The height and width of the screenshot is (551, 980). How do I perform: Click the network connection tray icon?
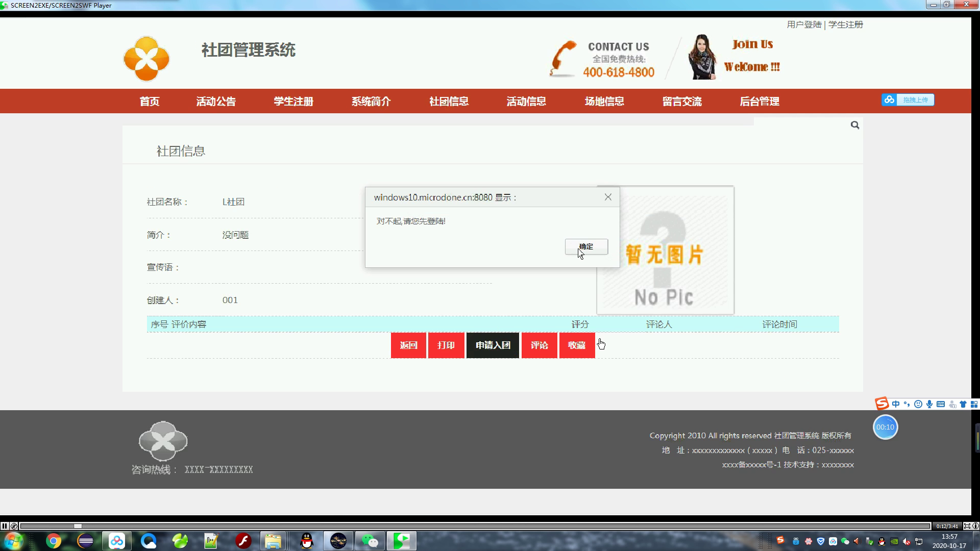(x=919, y=541)
